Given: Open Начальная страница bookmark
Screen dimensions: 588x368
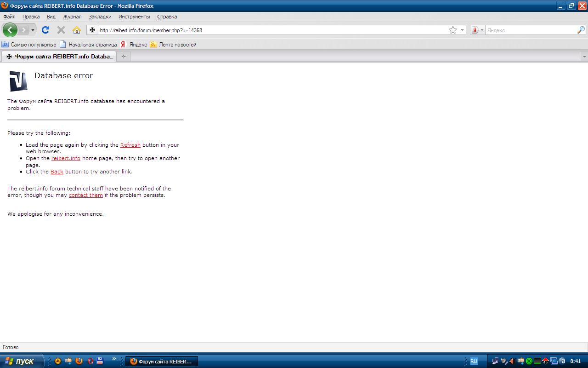Looking at the screenshot, I should click(88, 45).
